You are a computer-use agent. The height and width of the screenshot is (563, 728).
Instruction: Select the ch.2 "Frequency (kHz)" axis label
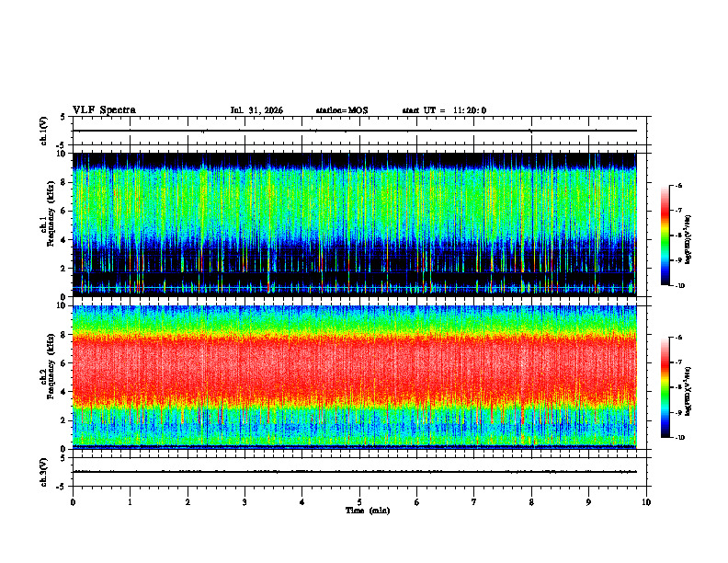[51, 366]
